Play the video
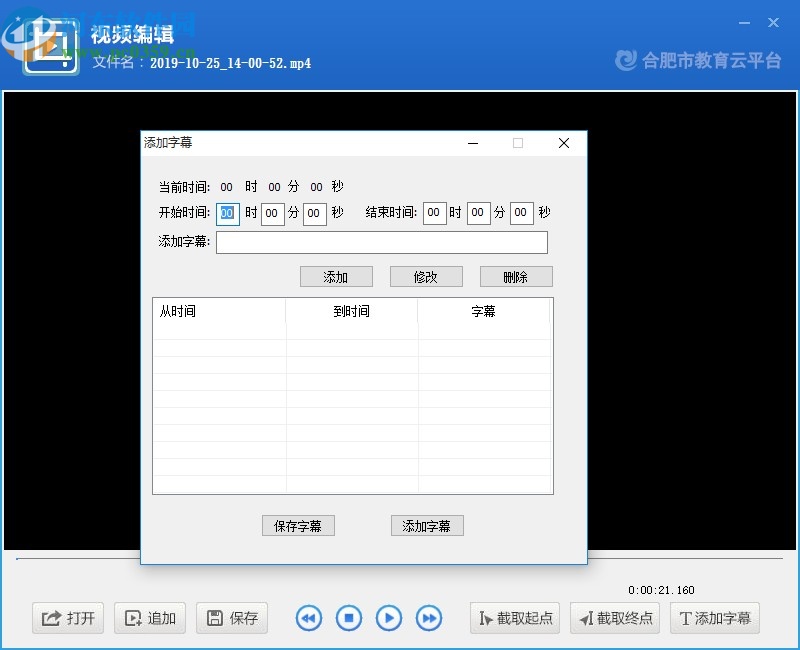Image resolution: width=800 pixels, height=650 pixels. coord(389,618)
